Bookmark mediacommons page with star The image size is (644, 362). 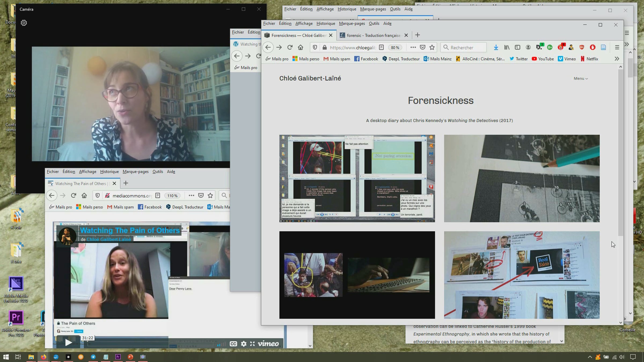(x=210, y=195)
